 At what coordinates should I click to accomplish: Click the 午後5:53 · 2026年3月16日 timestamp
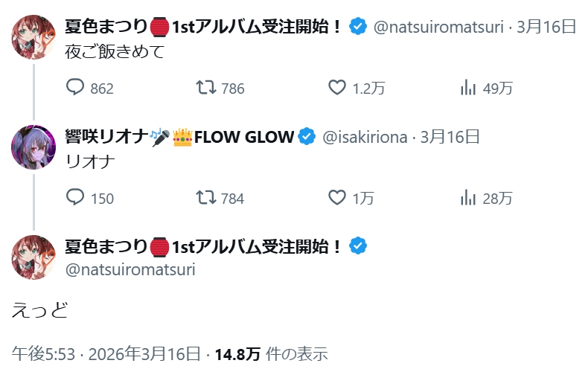click(x=106, y=353)
